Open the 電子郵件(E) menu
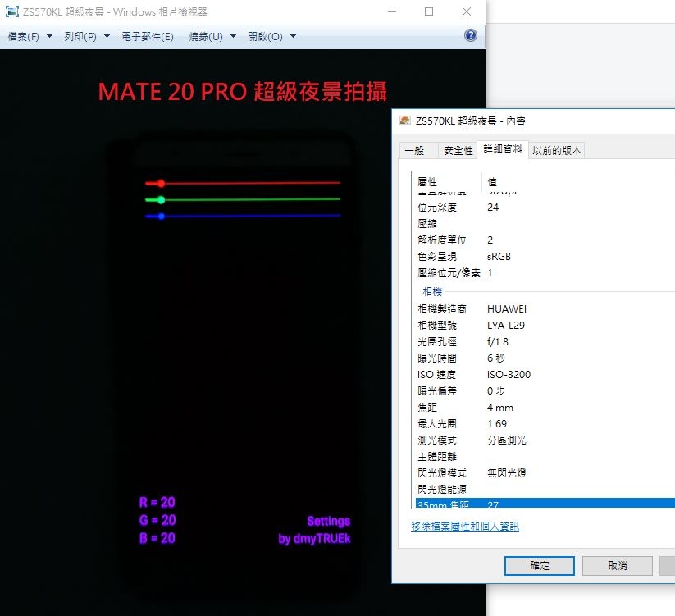The width and height of the screenshot is (675, 616). [x=148, y=37]
